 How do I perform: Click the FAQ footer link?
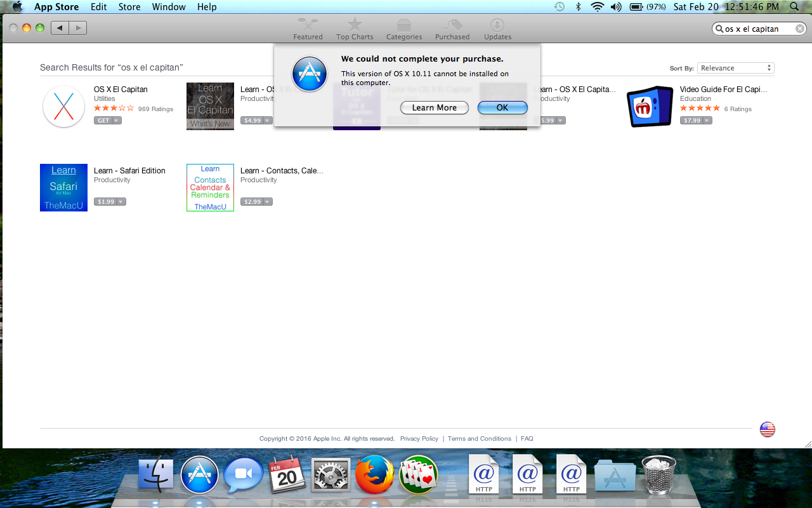pos(527,439)
